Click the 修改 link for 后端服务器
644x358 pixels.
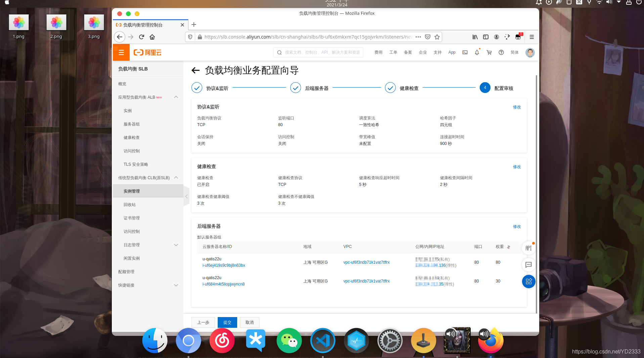[x=517, y=226]
